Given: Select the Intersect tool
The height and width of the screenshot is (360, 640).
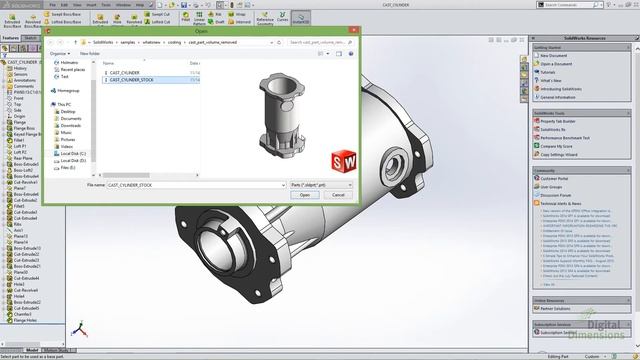Looking at the screenshot, I should click(x=240, y=22).
